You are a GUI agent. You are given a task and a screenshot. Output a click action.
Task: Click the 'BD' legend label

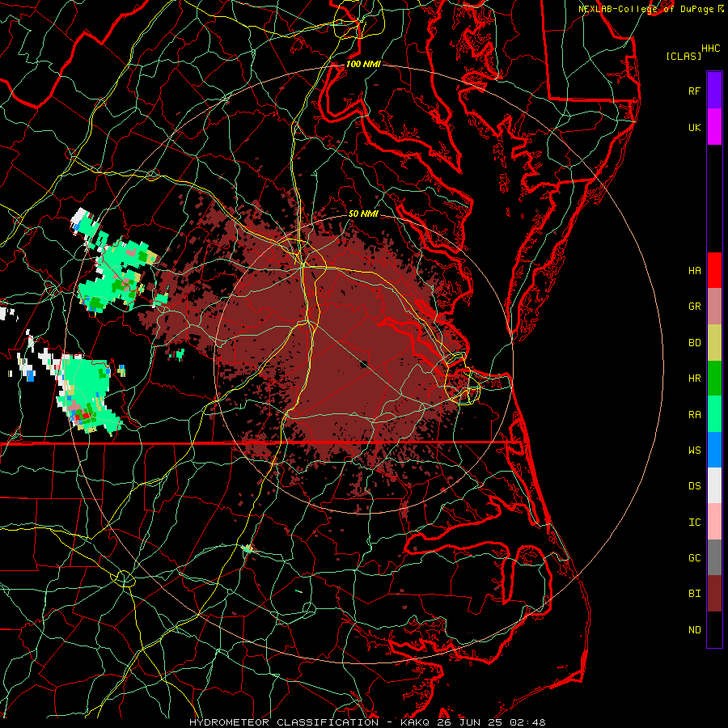(x=694, y=343)
